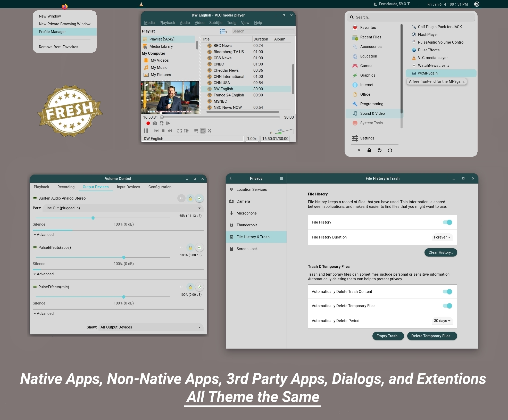Click the 1.00x playback speed indicator
The height and width of the screenshot is (420, 508).
tap(252, 139)
